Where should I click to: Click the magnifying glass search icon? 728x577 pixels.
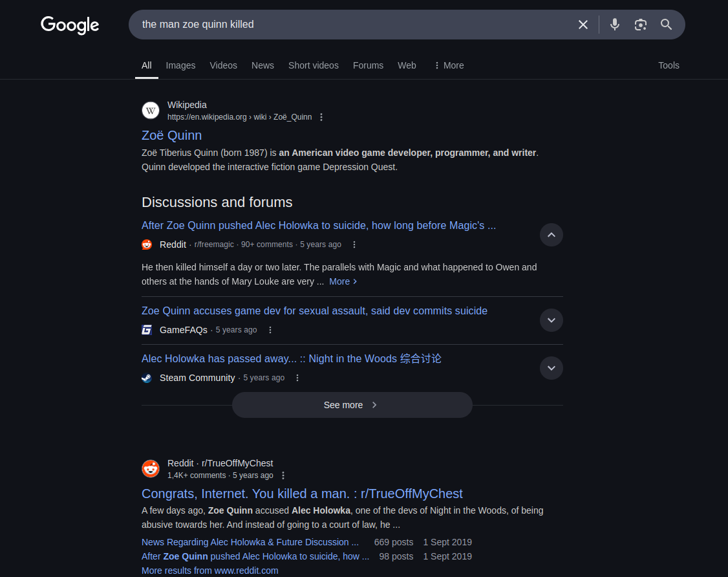click(x=666, y=25)
